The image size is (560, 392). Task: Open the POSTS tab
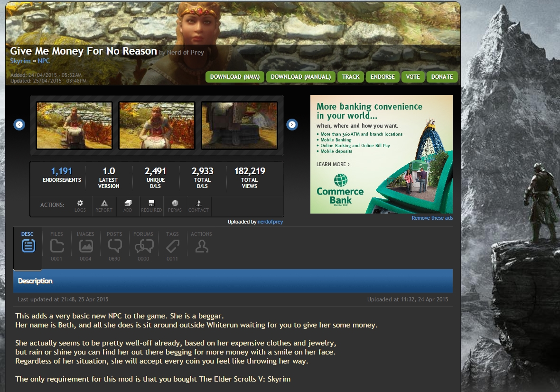pos(115,246)
